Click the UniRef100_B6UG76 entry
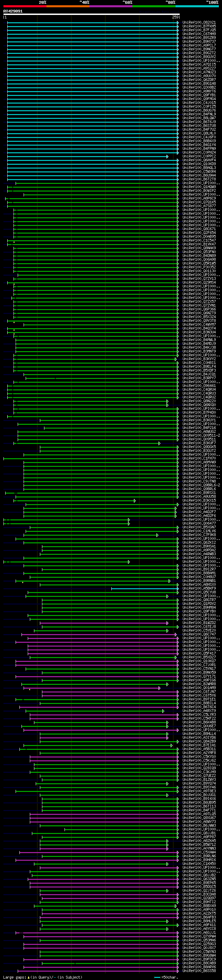This screenshot has width=222, height=980. [199, 110]
